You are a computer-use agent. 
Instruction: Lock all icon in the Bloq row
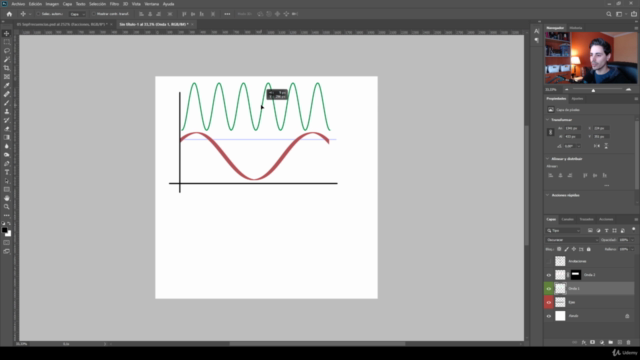pyautogui.click(x=589, y=249)
